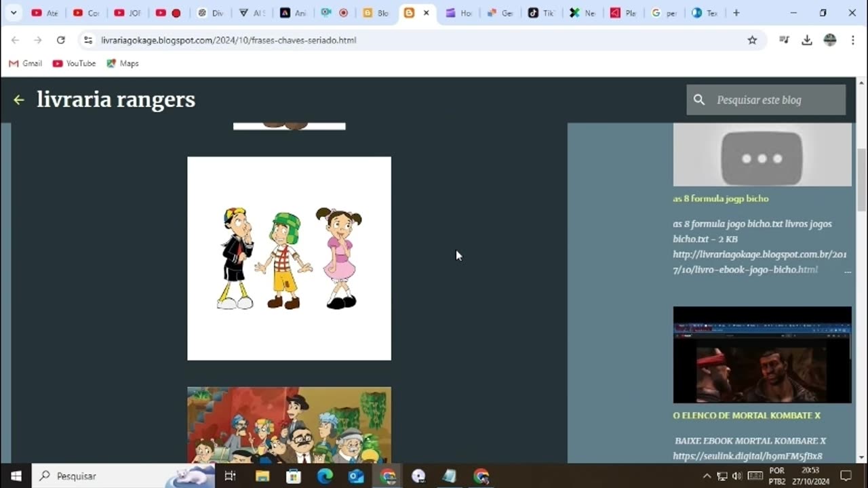Click the cartoon crowd image at bottom
Image resolution: width=868 pixels, height=488 pixels.
pos(289,425)
